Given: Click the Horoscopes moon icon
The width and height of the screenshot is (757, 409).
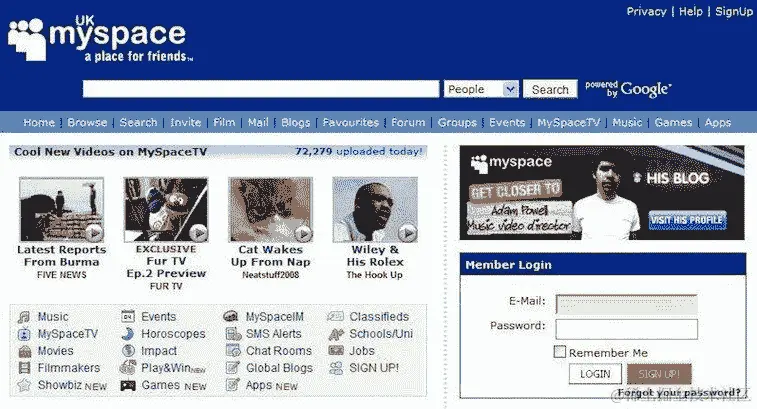Looking at the screenshot, I should point(128,334).
